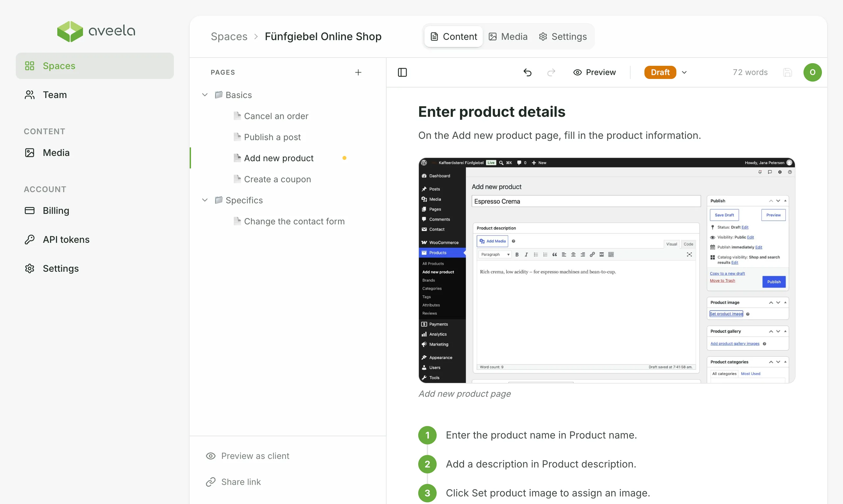Click the Spaces breadcrumb
Screen dimensions: 843x504
(x=229, y=36)
